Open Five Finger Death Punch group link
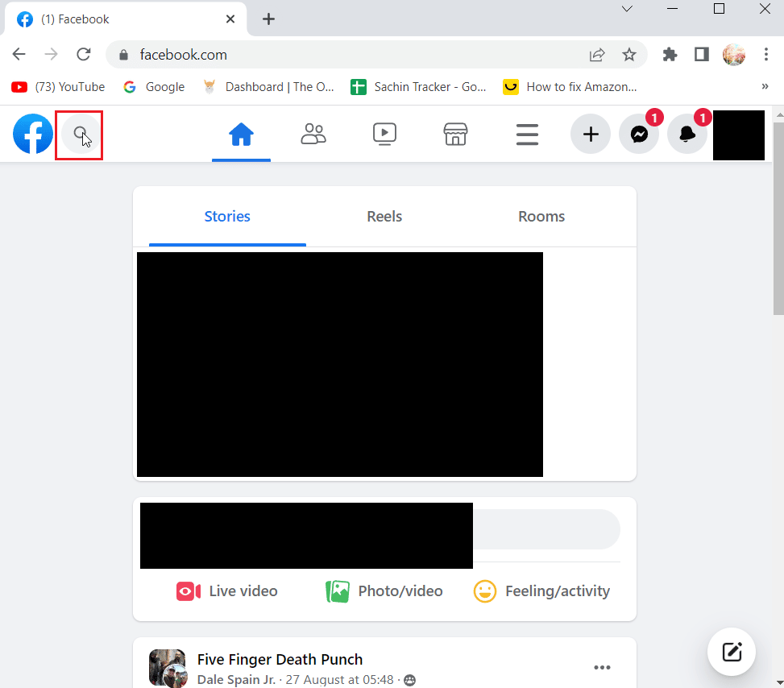The height and width of the screenshot is (688, 784). (x=280, y=660)
